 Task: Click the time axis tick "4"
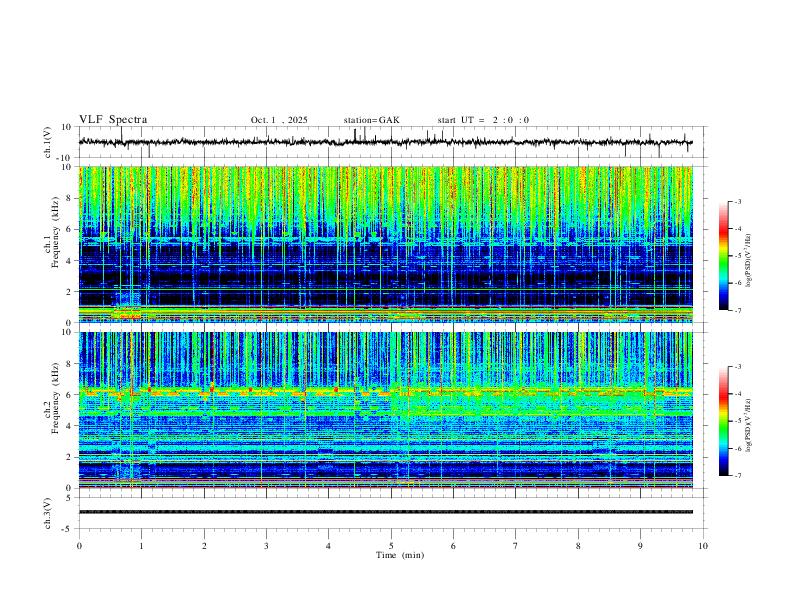(x=328, y=546)
